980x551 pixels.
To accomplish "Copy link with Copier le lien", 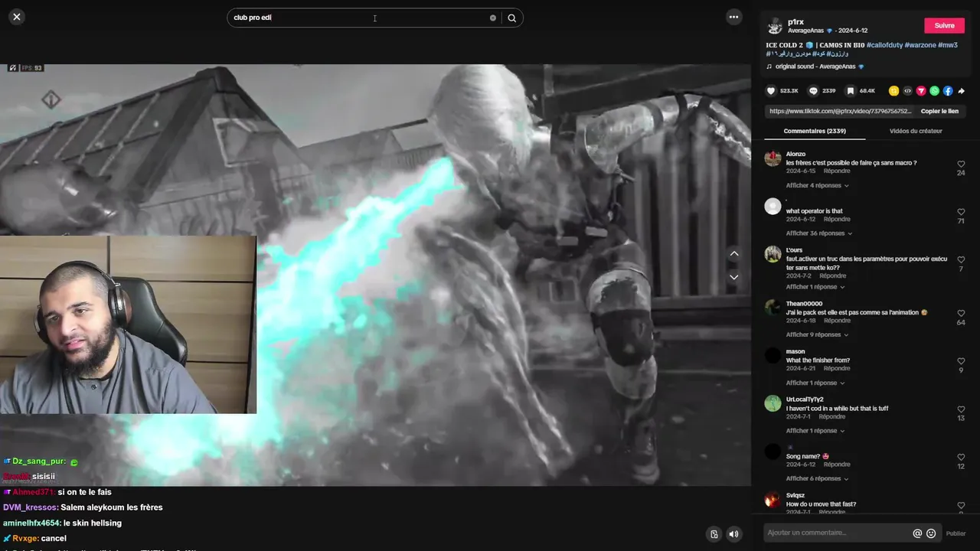I will [x=939, y=111].
